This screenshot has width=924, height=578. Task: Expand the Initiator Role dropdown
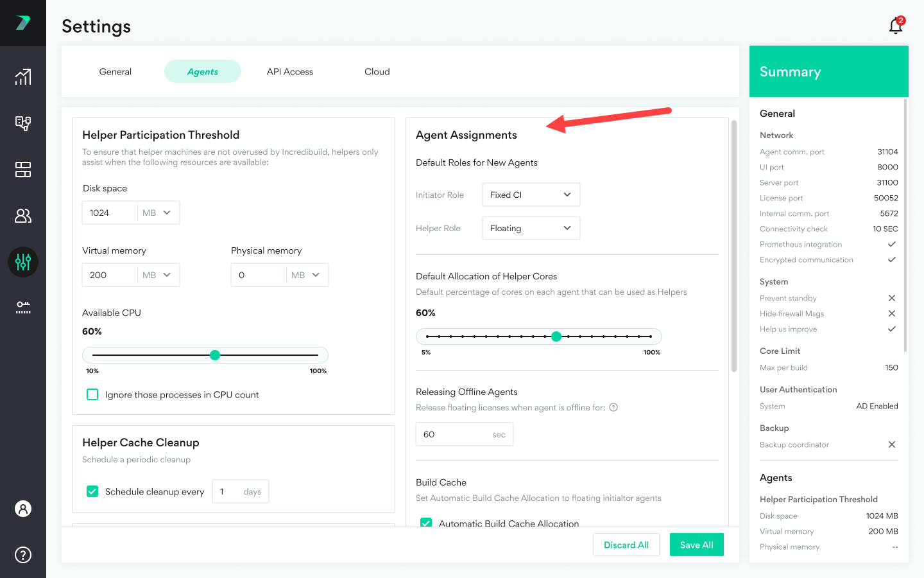tap(531, 195)
